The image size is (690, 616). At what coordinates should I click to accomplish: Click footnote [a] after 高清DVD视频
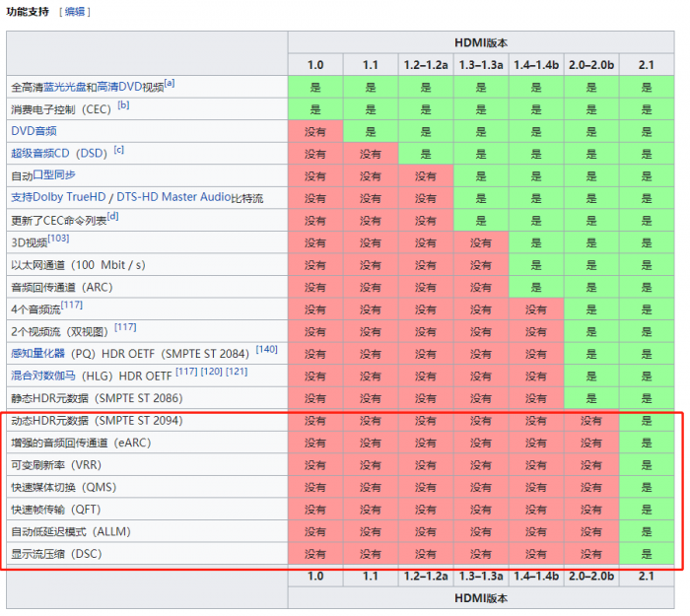click(170, 83)
